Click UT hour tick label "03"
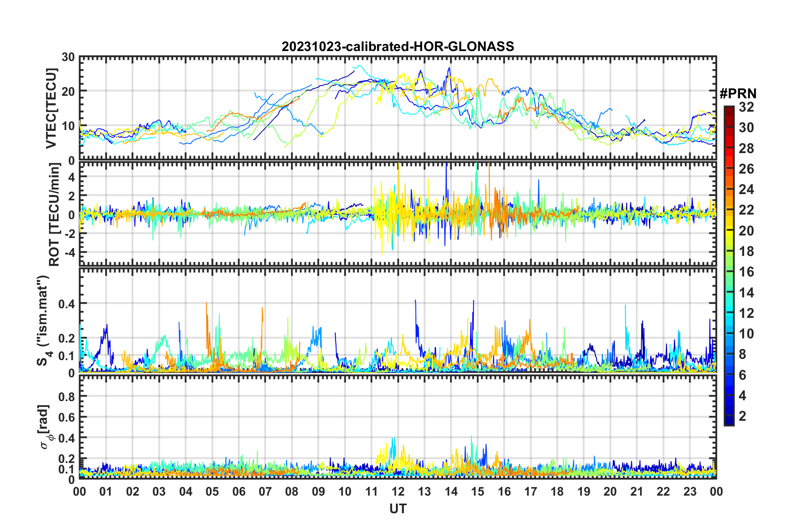Viewport: 796px width, 532px height. point(159,491)
